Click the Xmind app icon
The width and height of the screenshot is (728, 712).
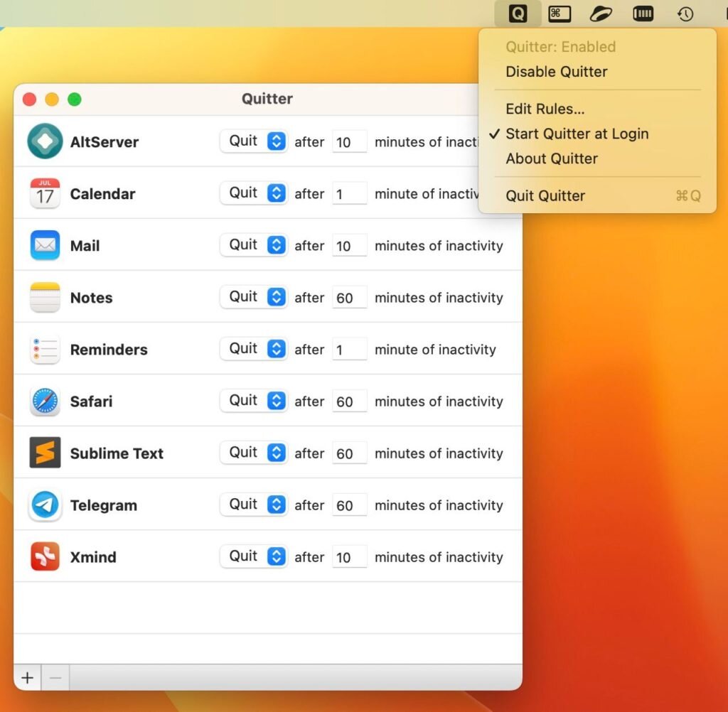pos(45,556)
